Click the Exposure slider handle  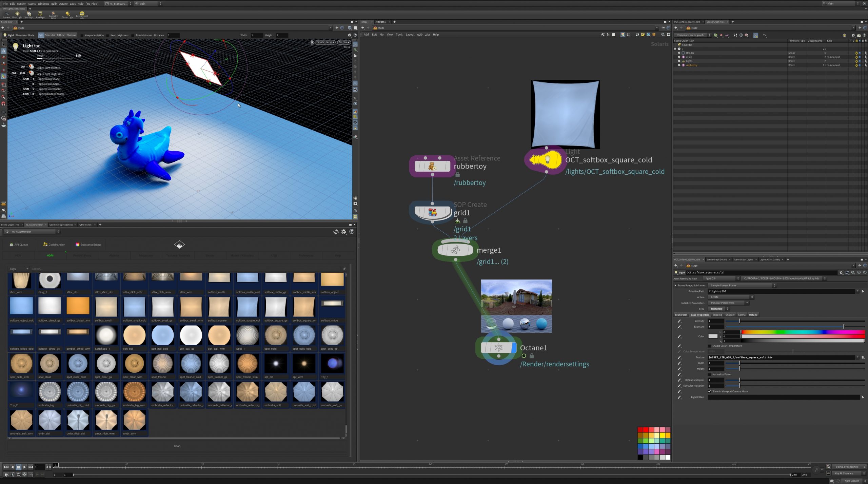844,327
